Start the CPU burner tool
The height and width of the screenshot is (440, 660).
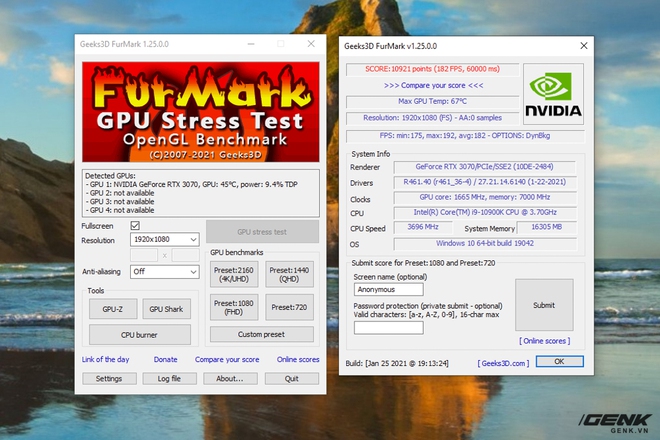139,335
